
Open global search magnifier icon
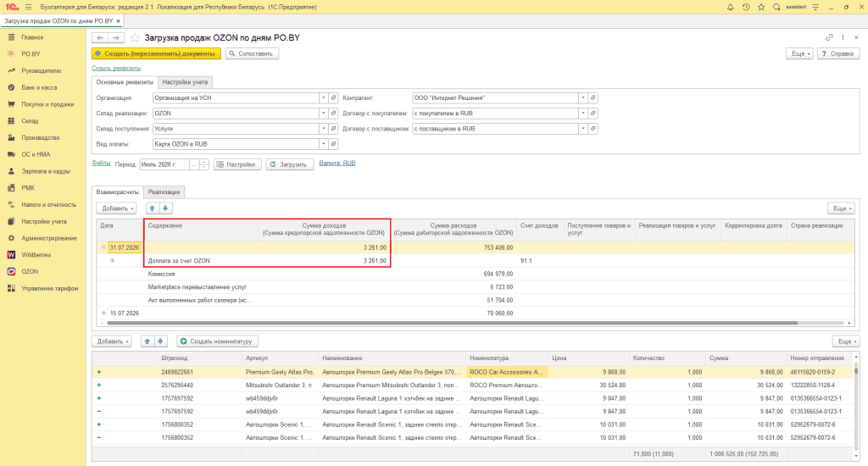click(776, 7)
